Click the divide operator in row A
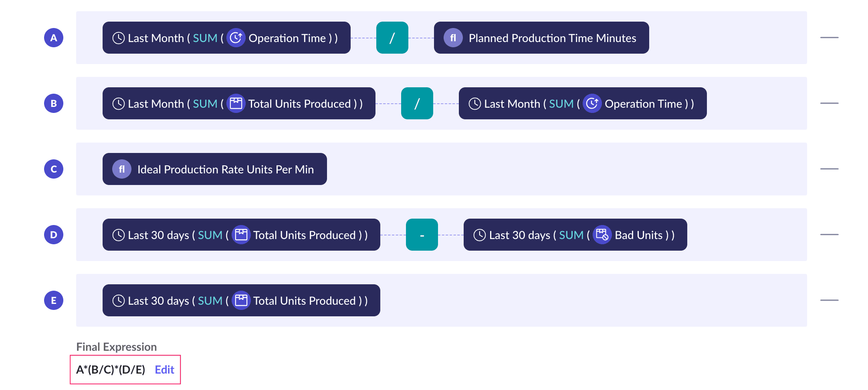 [x=392, y=38]
